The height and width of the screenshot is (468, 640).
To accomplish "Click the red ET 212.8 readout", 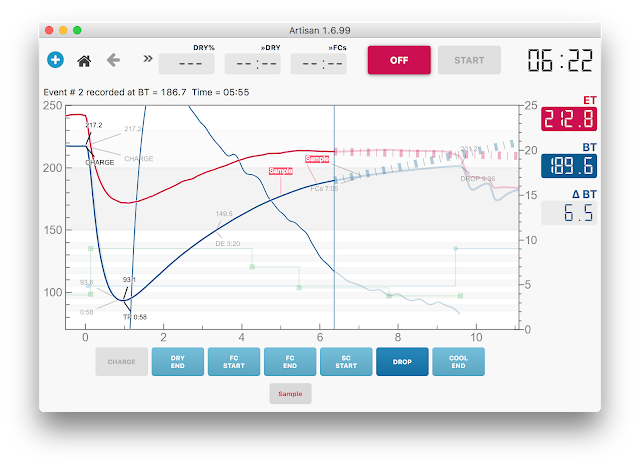I will pyautogui.click(x=569, y=119).
